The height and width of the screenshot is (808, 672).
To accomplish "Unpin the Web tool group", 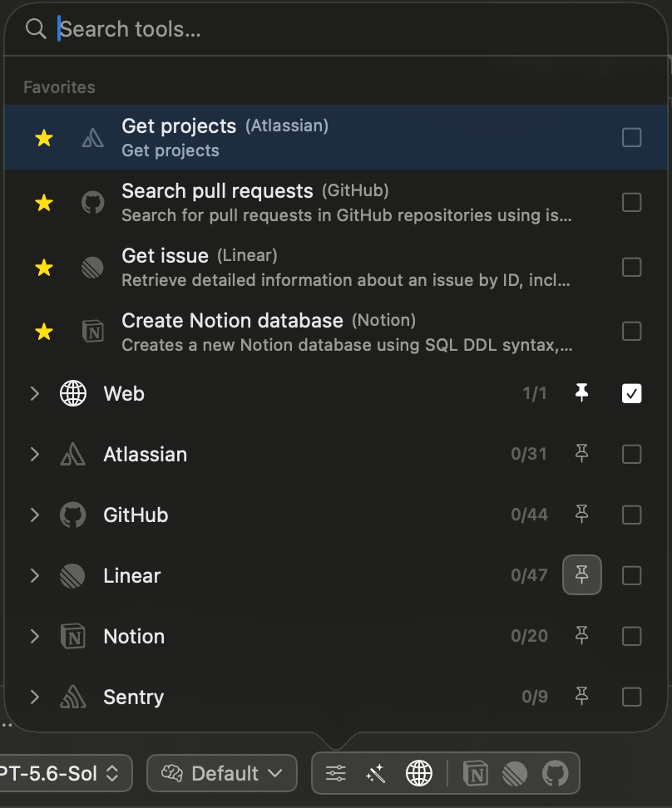I will (581, 392).
